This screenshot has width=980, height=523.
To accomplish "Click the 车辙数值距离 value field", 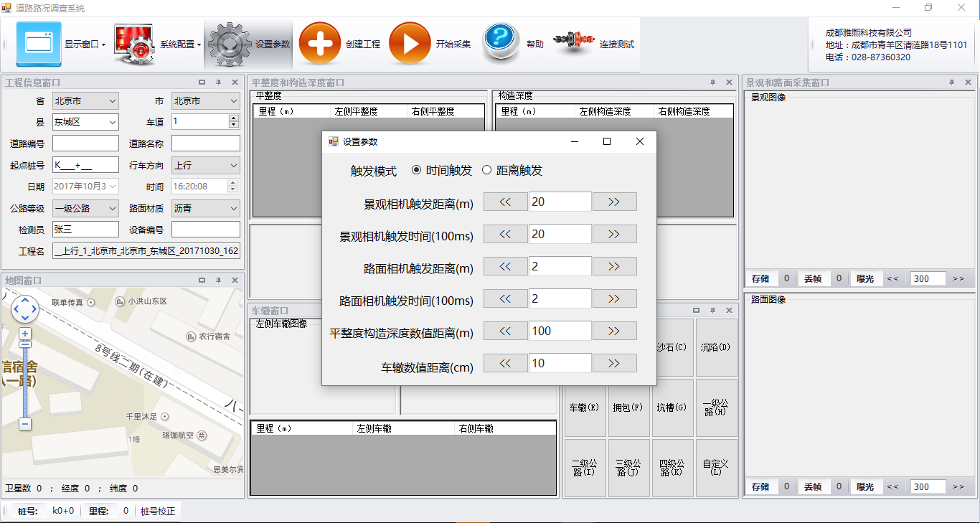I will (x=560, y=363).
